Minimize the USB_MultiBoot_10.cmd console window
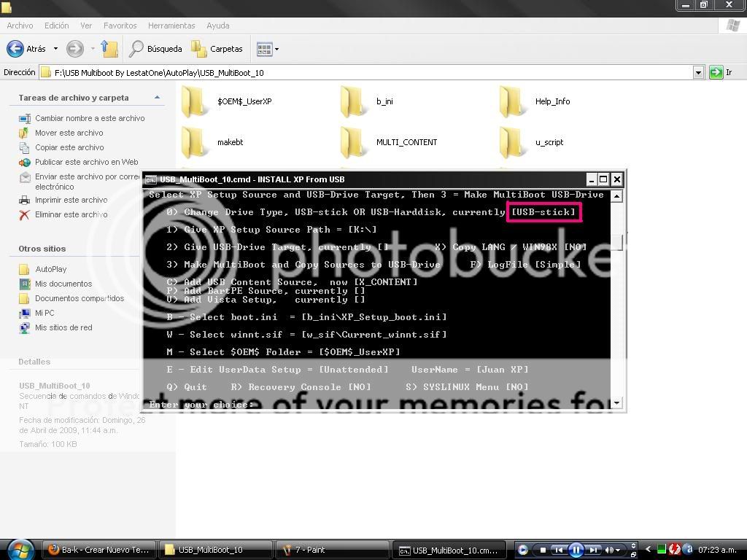The height and width of the screenshot is (560, 747). [591, 179]
